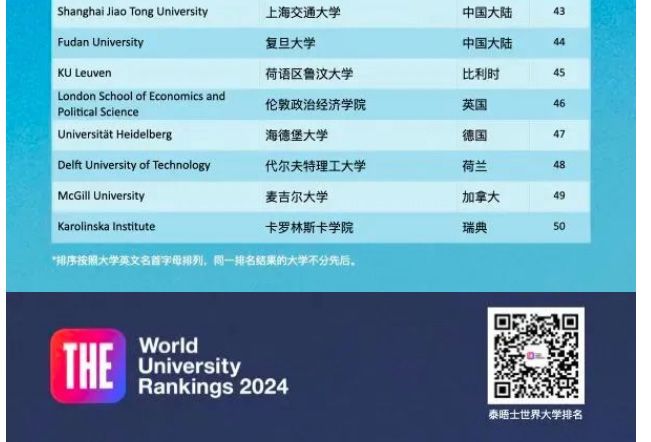Click the '瑞典' country cell

(x=475, y=227)
